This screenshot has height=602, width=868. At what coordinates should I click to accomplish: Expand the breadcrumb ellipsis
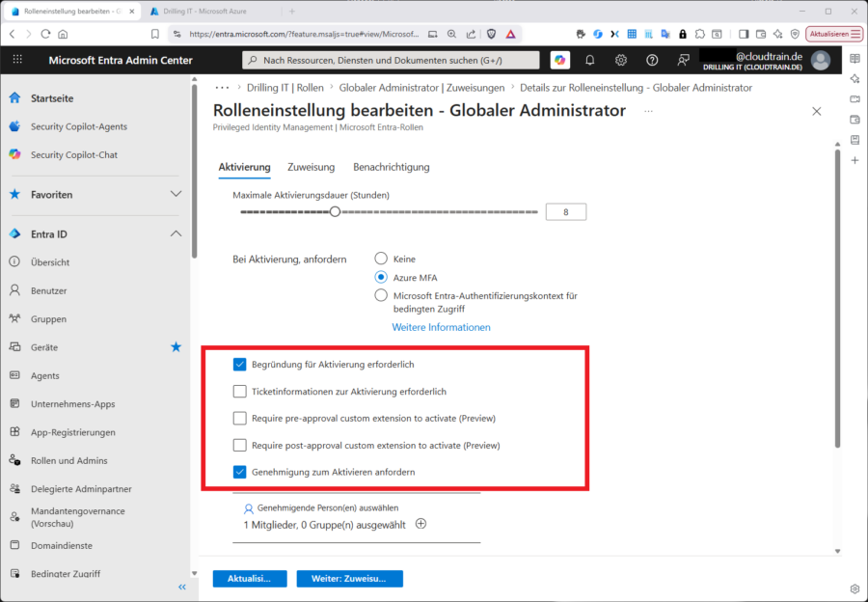[222, 88]
